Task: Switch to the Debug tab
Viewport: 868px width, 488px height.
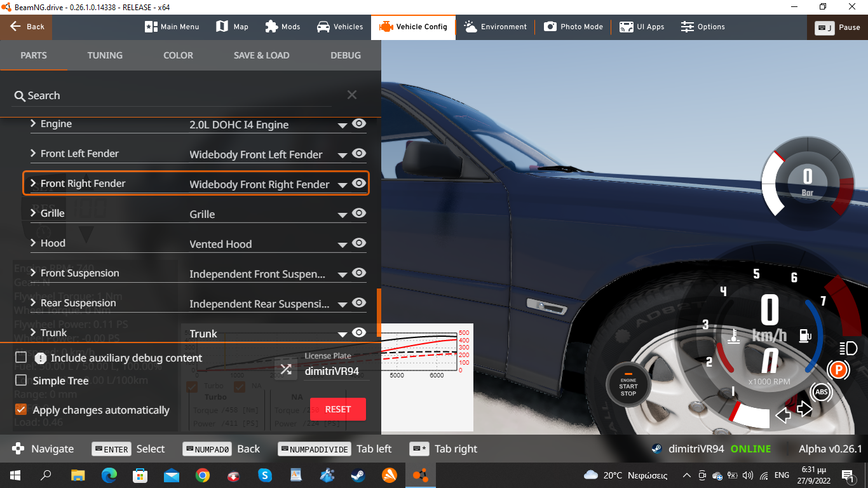Action: click(346, 55)
